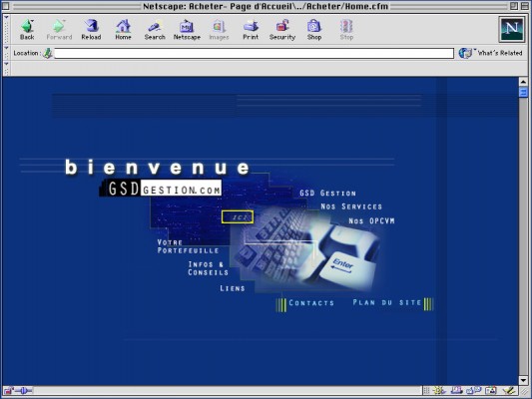
Task: Open the Plan du site link
Action: pos(387,302)
